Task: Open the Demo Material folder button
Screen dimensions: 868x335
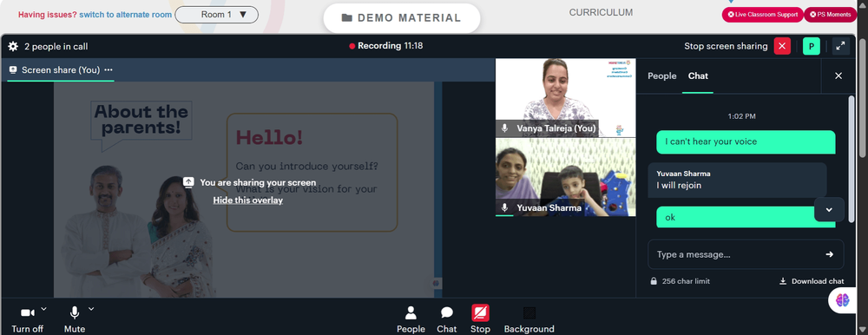Action: click(401, 17)
